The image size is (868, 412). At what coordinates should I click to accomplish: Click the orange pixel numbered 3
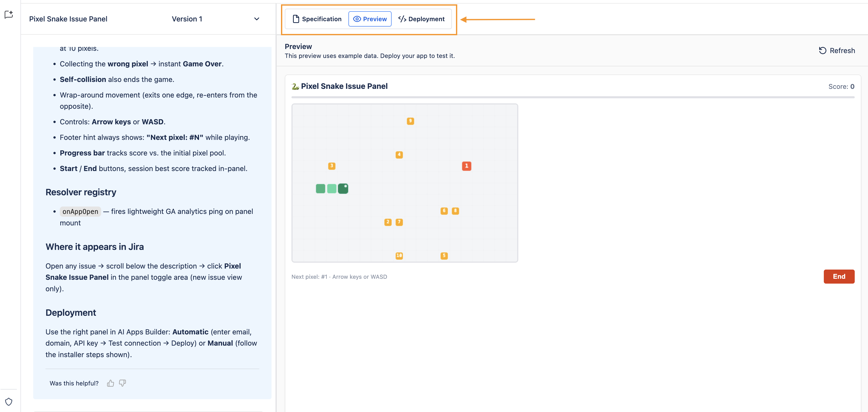click(332, 166)
